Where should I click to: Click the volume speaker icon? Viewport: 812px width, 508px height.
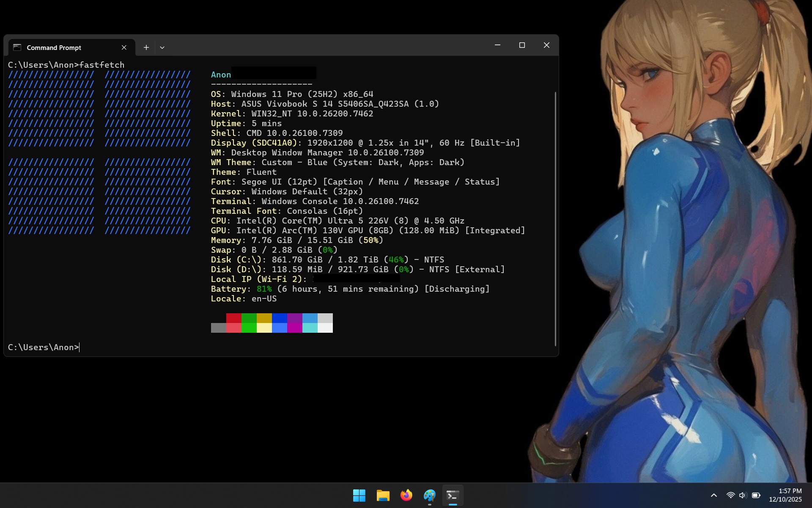click(743, 495)
